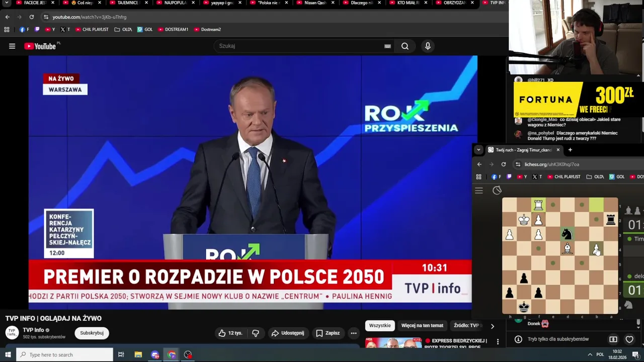Open the Dostream2 bookmark
This screenshot has height=362, width=644.
207,30
